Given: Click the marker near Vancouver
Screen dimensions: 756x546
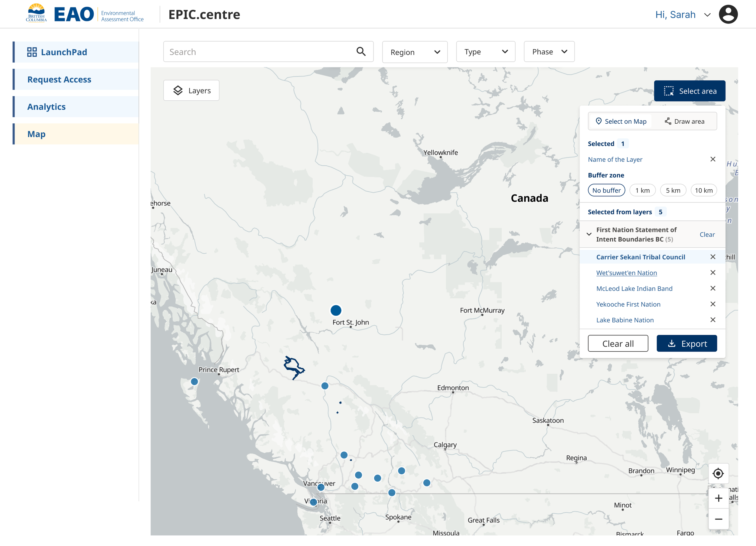Looking at the screenshot, I should (321, 487).
